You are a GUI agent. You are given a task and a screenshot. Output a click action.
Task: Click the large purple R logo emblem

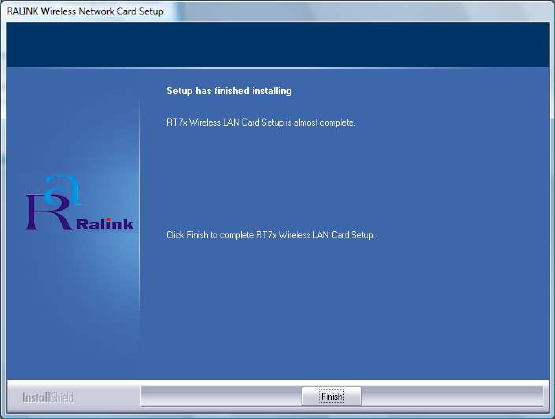pyautogui.click(x=48, y=211)
